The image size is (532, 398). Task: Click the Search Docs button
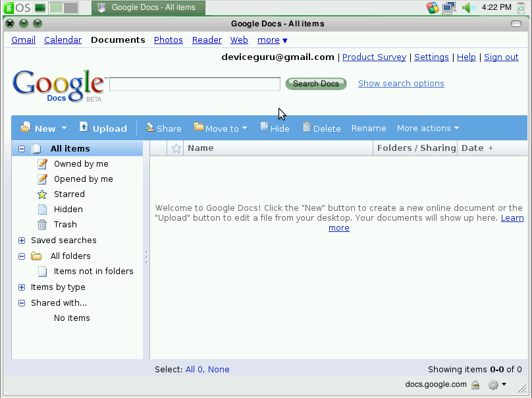316,84
